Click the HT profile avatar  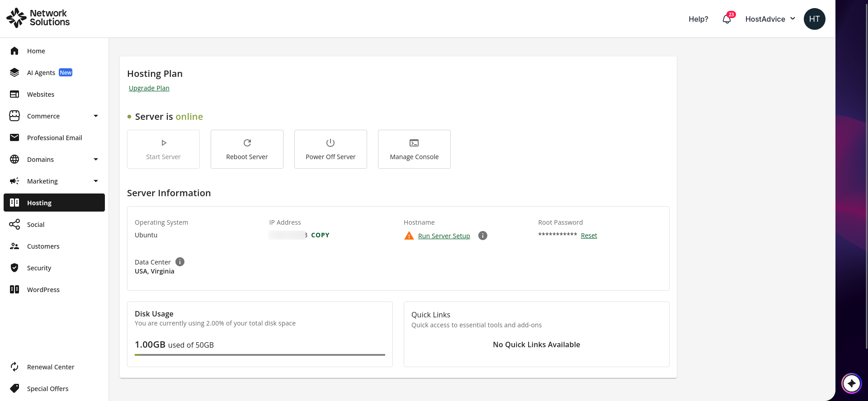coord(815,19)
